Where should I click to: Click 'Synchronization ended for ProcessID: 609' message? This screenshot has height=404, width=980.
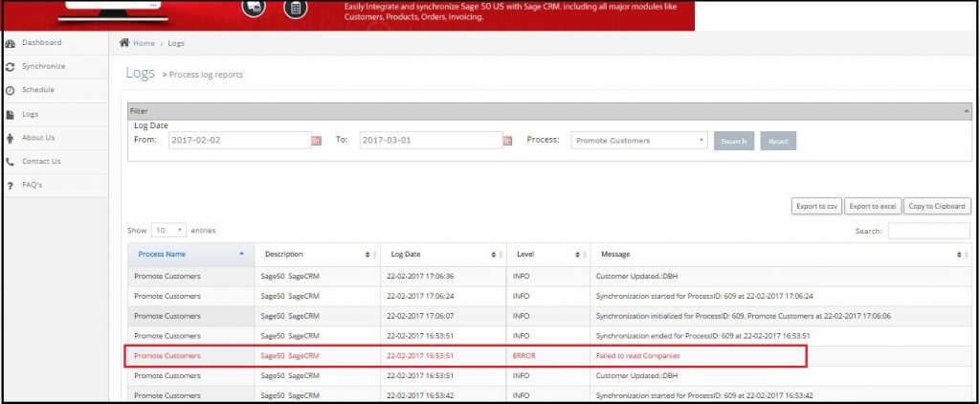[703, 336]
